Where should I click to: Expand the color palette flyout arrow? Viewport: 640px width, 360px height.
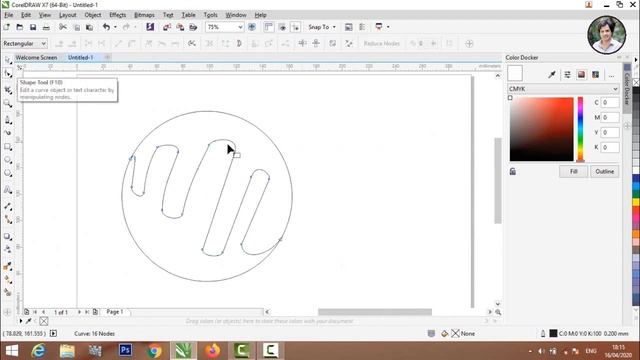(636, 60)
